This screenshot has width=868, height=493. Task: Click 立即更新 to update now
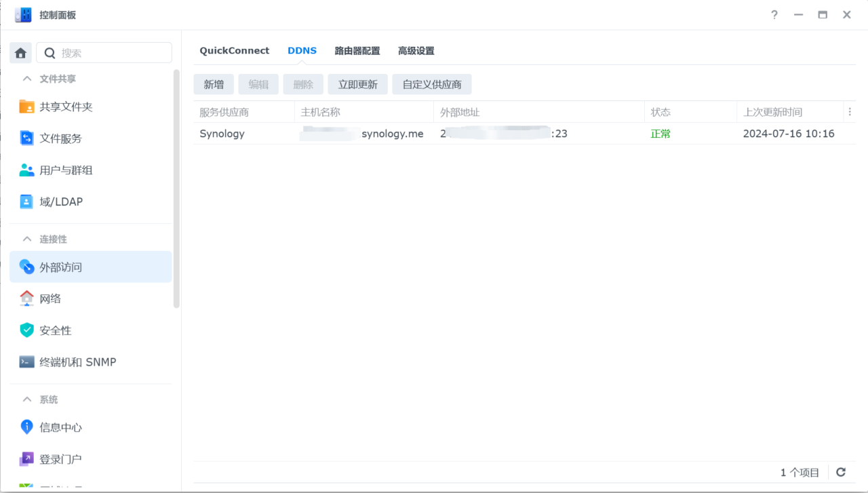pyautogui.click(x=358, y=85)
